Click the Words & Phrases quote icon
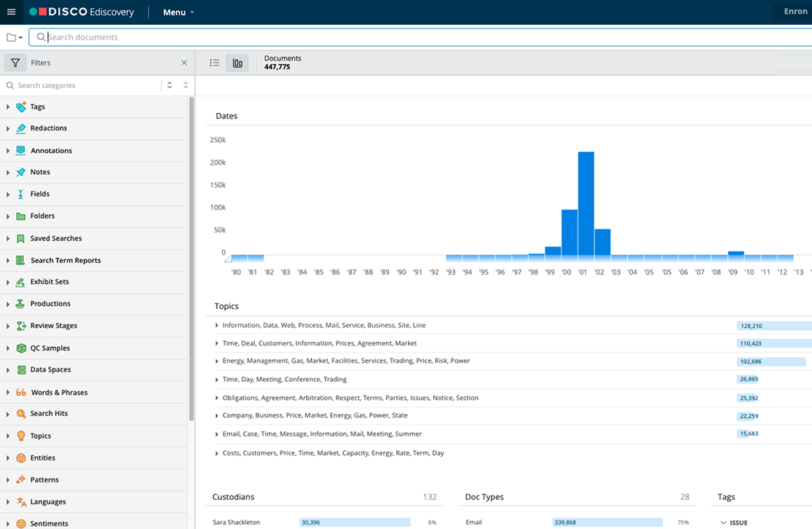Image resolution: width=812 pixels, height=529 pixels. [20, 392]
